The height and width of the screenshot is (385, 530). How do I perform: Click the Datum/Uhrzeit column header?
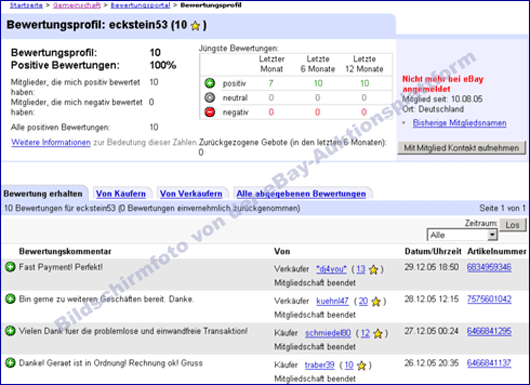(x=433, y=251)
